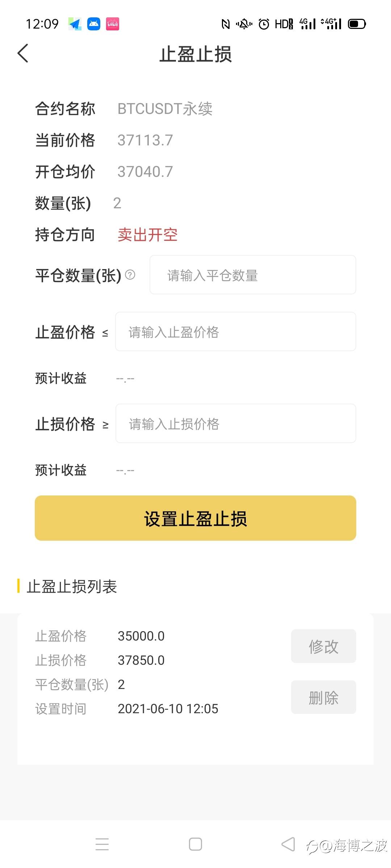Focus the 请输入平仓数量 input field
This screenshot has width=391, height=868.
point(253,275)
